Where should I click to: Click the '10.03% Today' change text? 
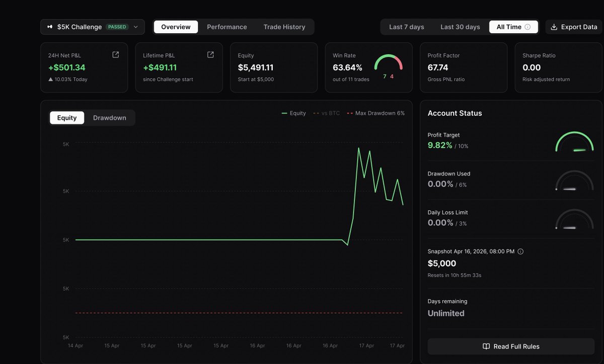click(70, 79)
